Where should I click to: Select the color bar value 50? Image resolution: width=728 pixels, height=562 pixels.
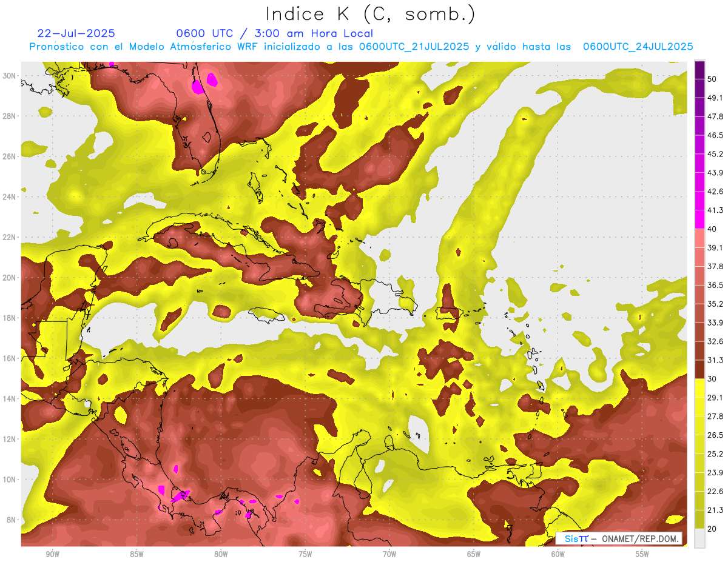pos(712,79)
